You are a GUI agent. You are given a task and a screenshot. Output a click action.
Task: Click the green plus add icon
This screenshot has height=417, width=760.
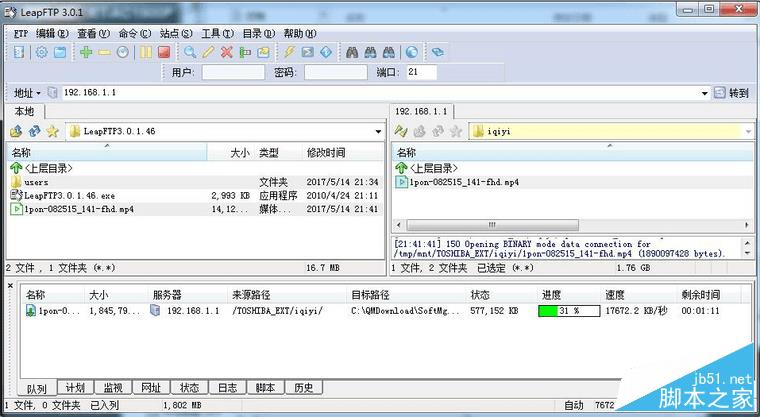tap(86, 52)
